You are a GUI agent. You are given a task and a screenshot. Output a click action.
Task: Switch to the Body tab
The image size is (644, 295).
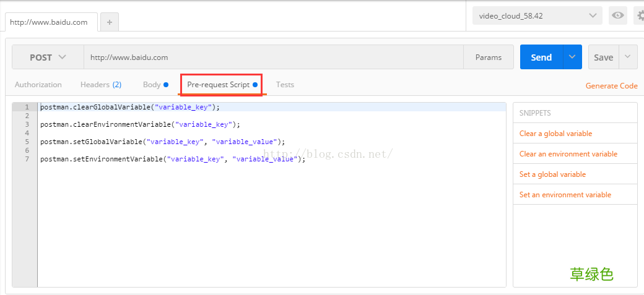click(x=155, y=85)
